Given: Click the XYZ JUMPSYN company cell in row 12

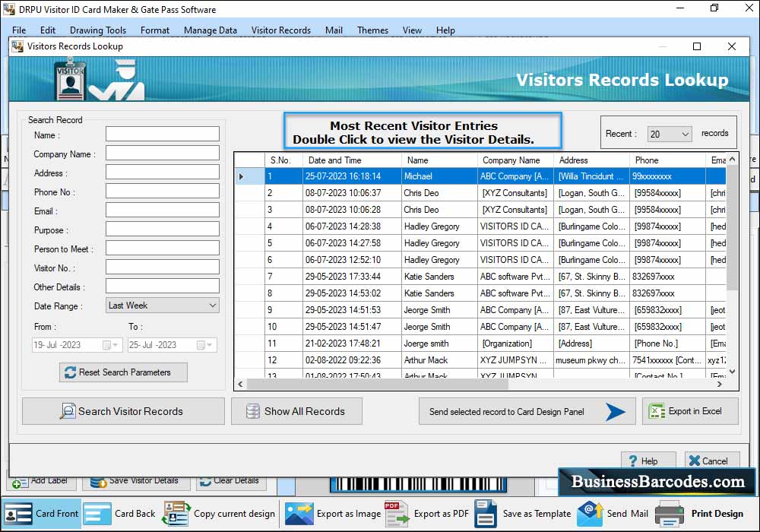Looking at the screenshot, I should tap(515, 360).
